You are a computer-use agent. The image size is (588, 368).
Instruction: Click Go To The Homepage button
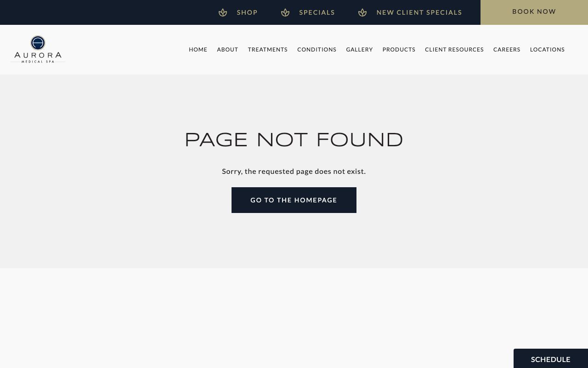point(294,200)
